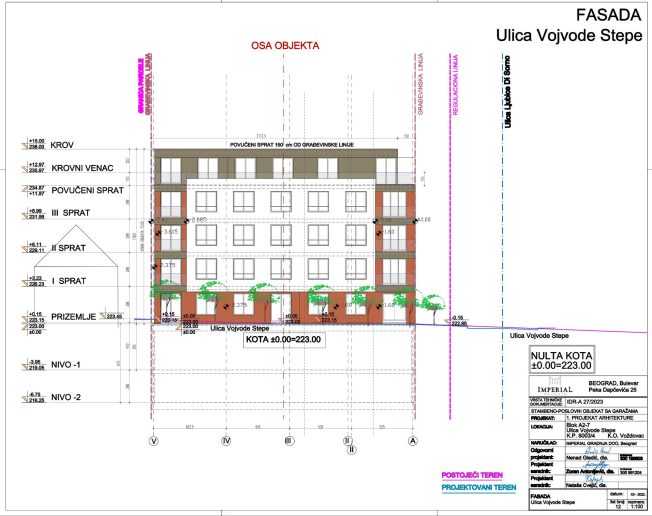The height and width of the screenshot is (516, 652).
Task: Click "Ulica Vojvode Stepe" label under the building
Action: click(x=240, y=328)
